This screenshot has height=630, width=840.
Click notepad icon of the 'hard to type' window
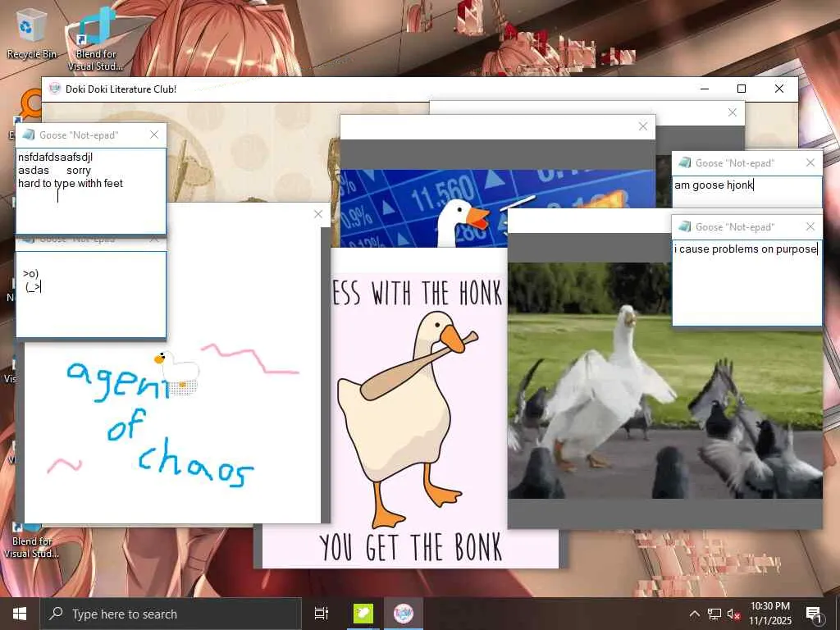[x=29, y=135]
